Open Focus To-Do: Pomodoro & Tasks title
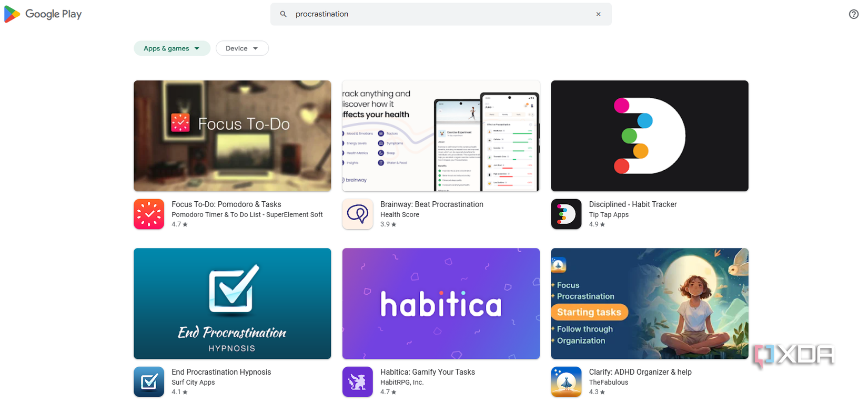This screenshot has height=403, width=868. (x=226, y=204)
